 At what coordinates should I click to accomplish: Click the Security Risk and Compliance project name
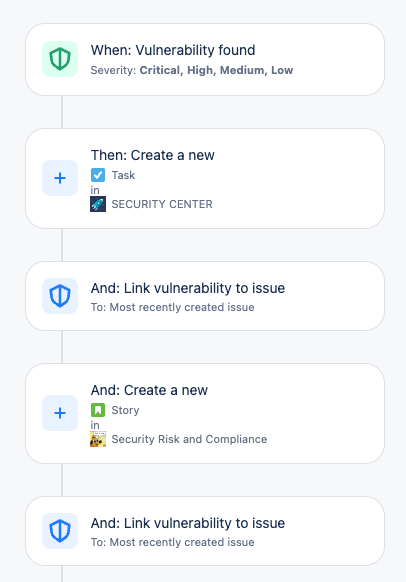click(x=189, y=439)
